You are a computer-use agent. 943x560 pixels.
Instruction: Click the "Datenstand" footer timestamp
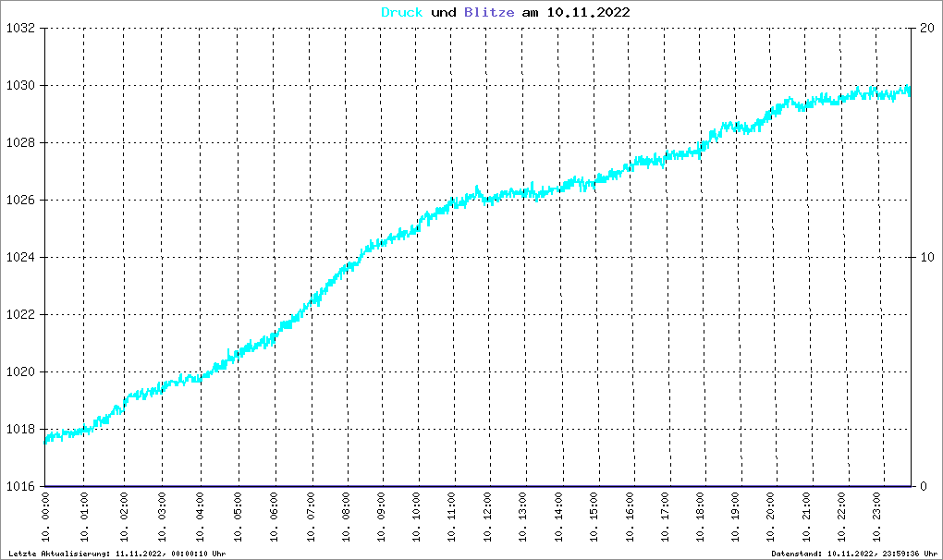click(x=854, y=554)
